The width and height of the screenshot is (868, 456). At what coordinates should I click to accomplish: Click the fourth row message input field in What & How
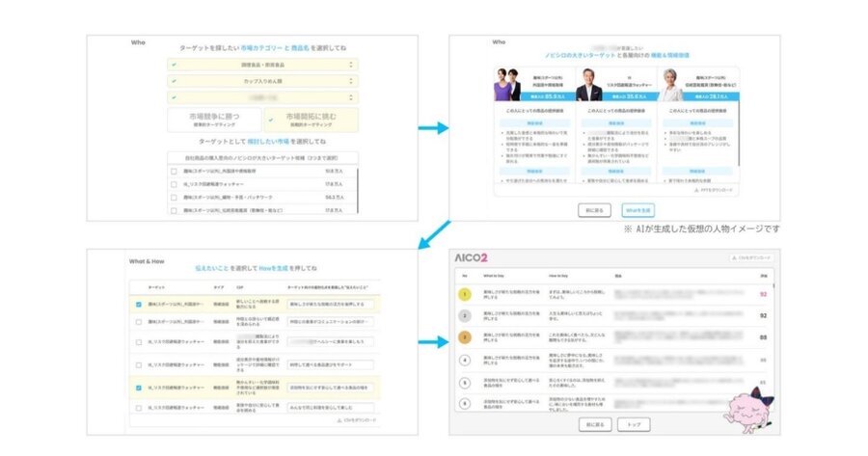coord(331,365)
